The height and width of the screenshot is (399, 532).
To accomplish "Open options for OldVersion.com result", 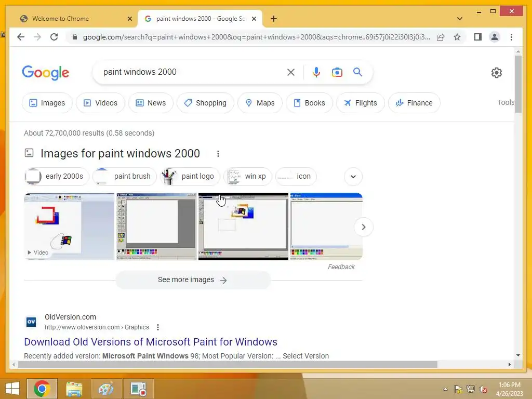I will (x=158, y=327).
